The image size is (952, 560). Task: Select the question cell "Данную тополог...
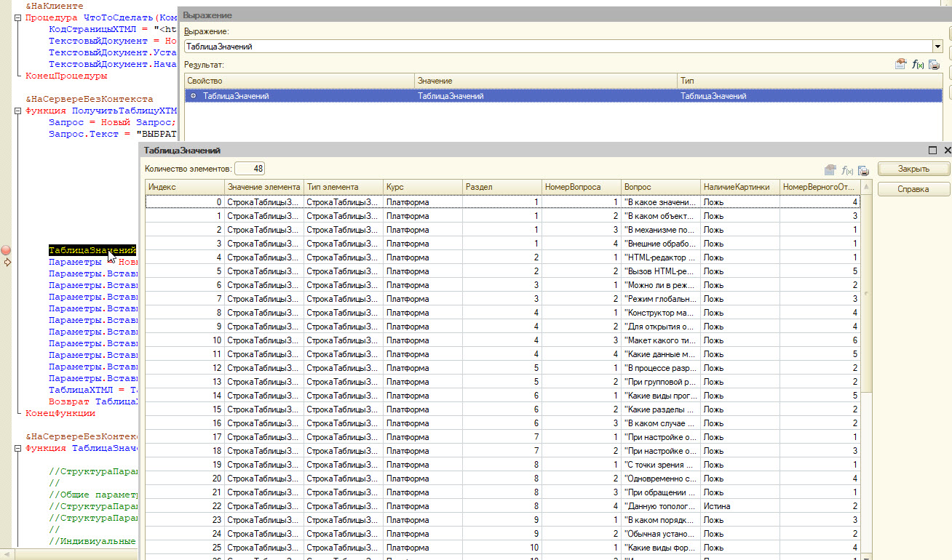661,506
